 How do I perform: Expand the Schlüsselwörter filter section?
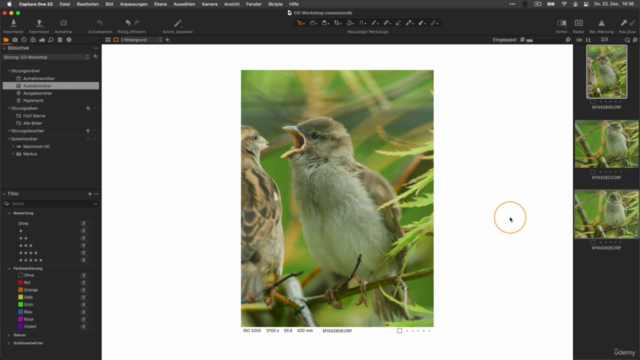tap(9, 343)
